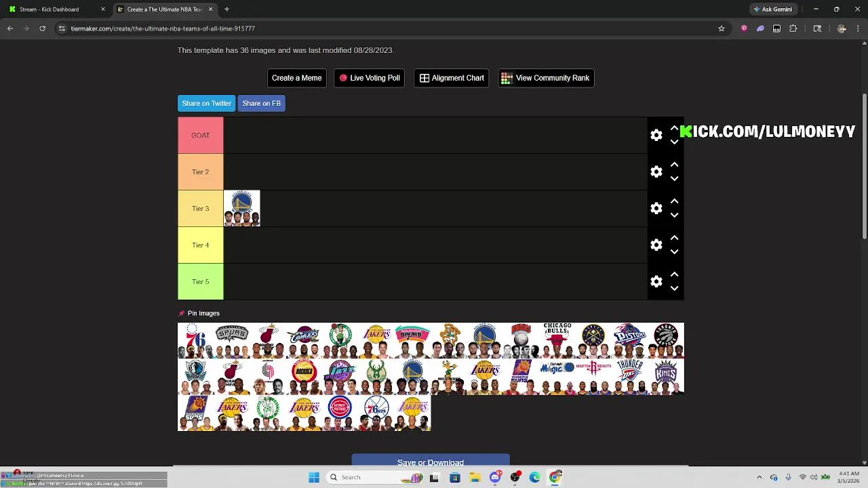Click Create a Meme button

point(296,78)
